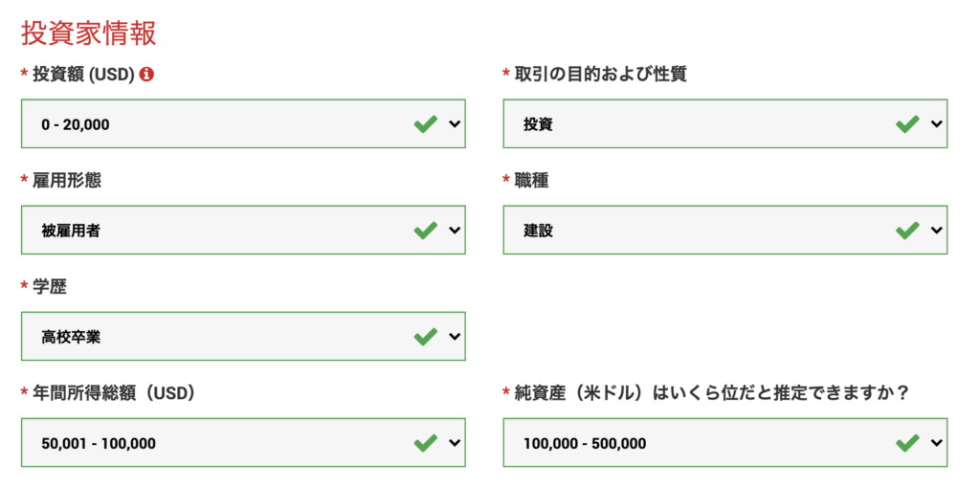Open the 純資産 dropdown chevron
980x487 pixels.
(935, 443)
